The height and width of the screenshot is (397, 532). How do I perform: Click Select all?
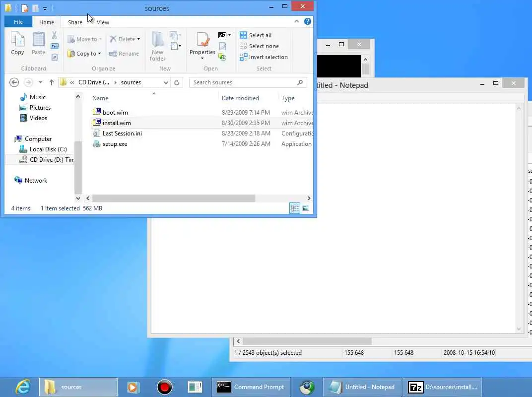[x=256, y=35]
